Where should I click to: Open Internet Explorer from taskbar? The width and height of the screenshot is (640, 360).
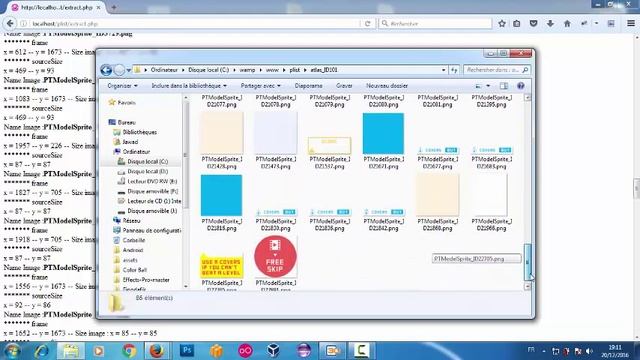pyautogui.click(x=42, y=351)
